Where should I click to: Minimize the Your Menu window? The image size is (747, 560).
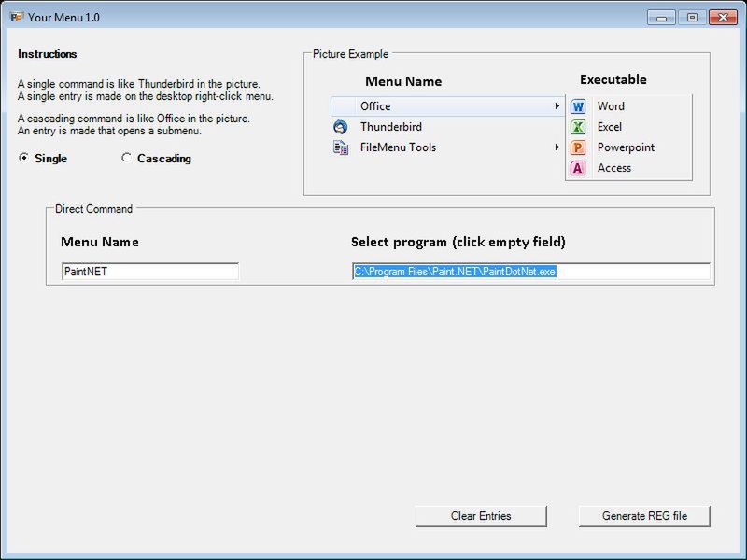point(661,18)
